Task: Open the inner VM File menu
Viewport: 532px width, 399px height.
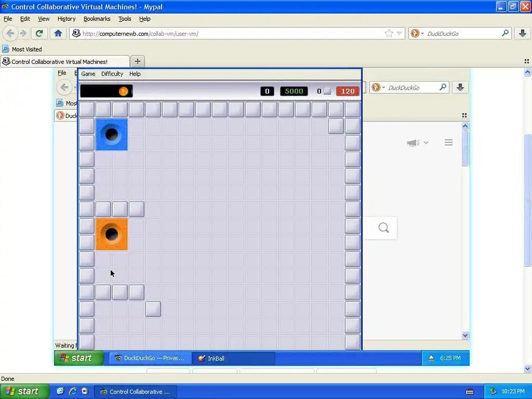Action: tap(62, 73)
